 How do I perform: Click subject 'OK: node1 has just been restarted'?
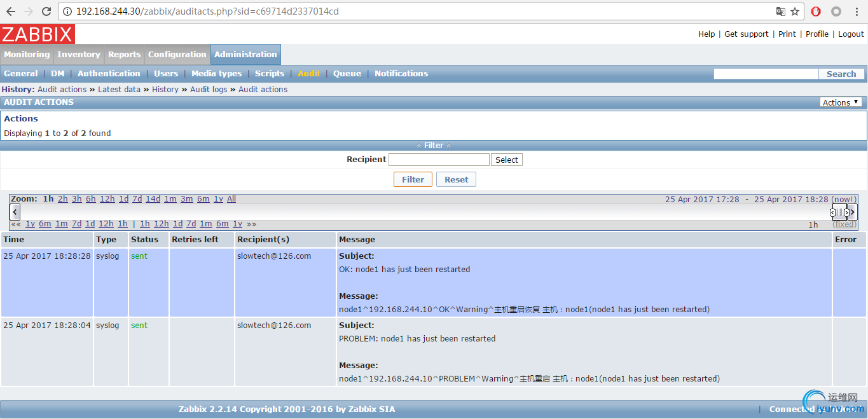click(x=404, y=269)
